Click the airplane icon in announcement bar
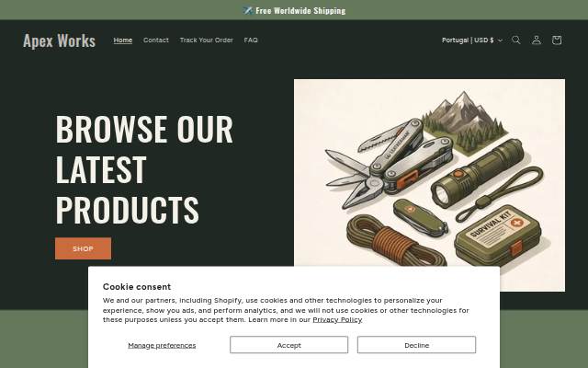The image size is (588, 368). click(x=247, y=10)
